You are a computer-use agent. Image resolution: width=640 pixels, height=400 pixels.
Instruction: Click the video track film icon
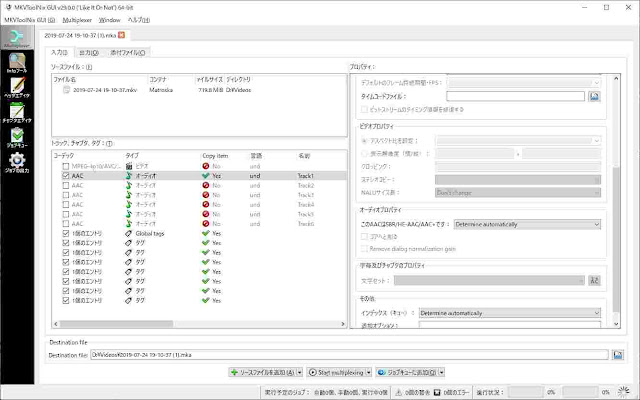coord(129,166)
